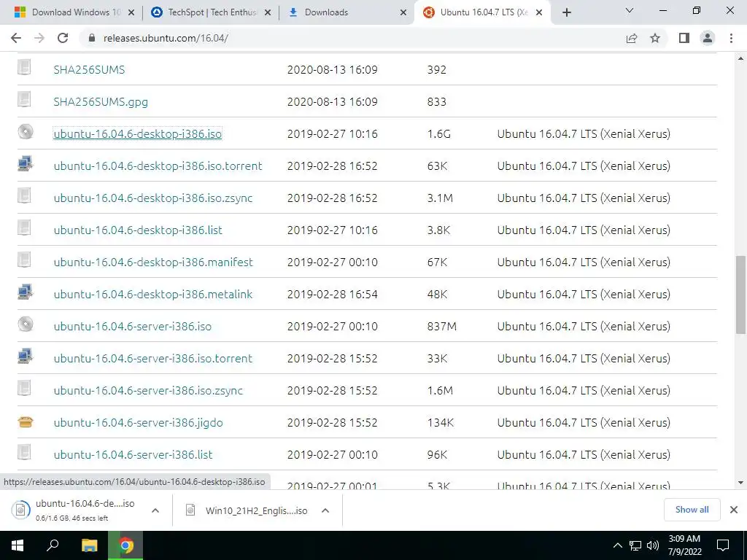The height and width of the screenshot is (560, 747).
Task: Open ubuntu-16.04.6-desktop-i386.iso.zsync link
Action: 153,198
